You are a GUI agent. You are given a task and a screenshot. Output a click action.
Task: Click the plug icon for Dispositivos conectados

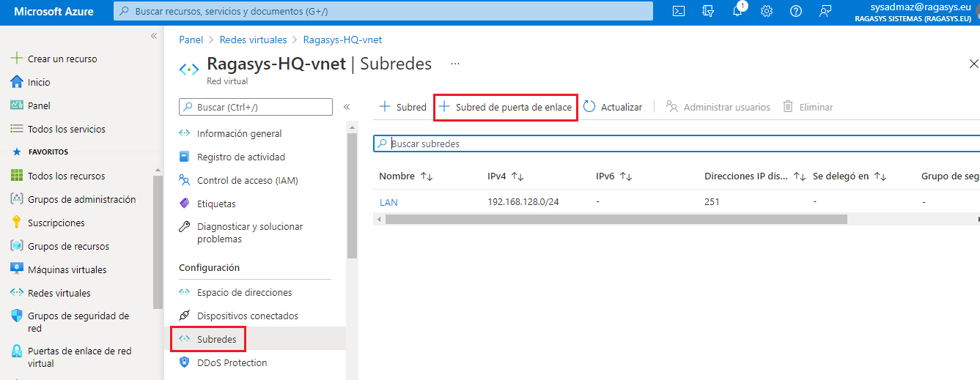(x=185, y=316)
